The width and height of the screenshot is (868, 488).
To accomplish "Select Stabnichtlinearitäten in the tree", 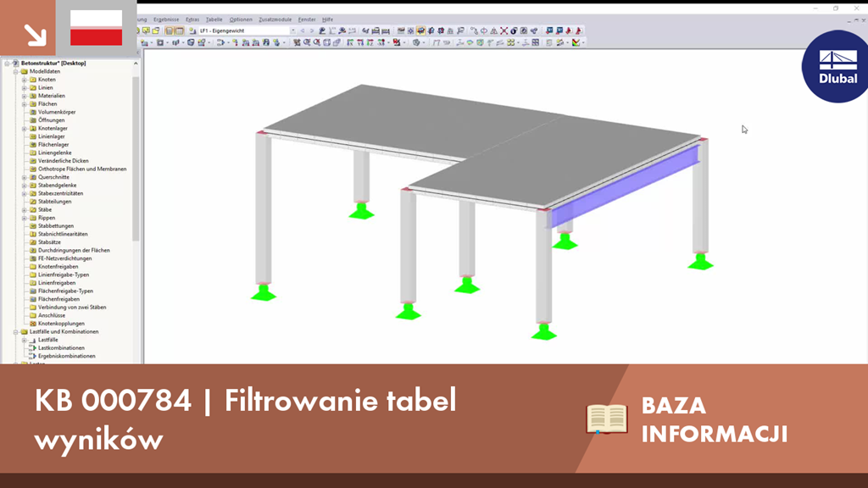I will [x=63, y=234].
